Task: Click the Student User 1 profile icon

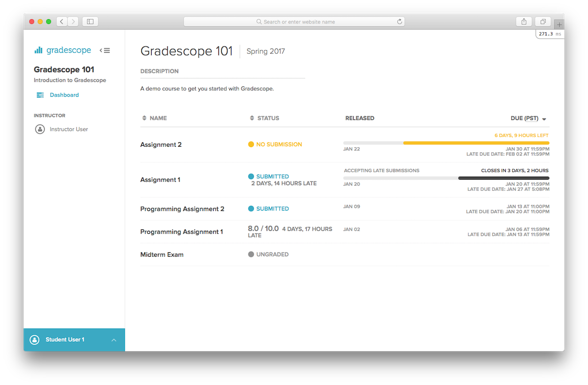Action: coord(34,340)
